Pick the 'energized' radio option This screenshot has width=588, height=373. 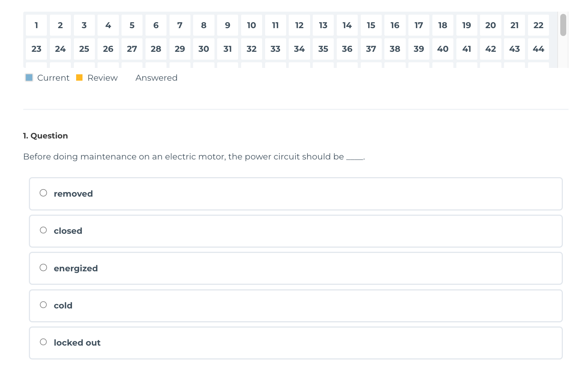[43, 268]
